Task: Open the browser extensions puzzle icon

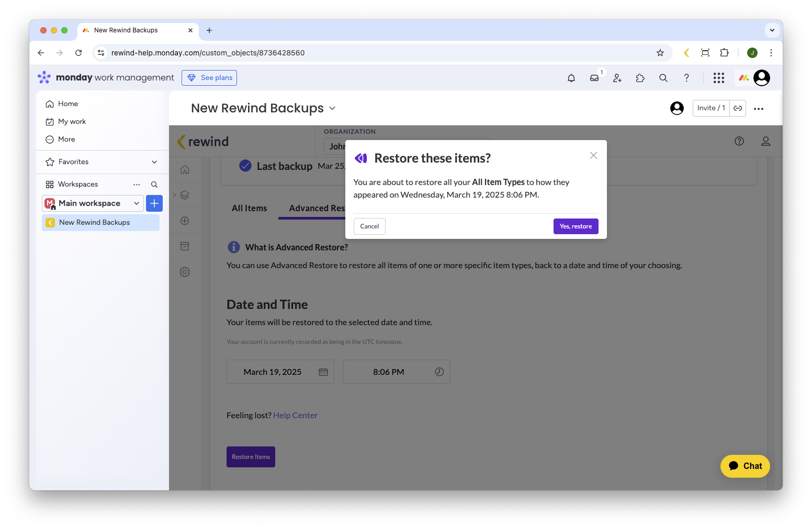Action: [x=724, y=53]
